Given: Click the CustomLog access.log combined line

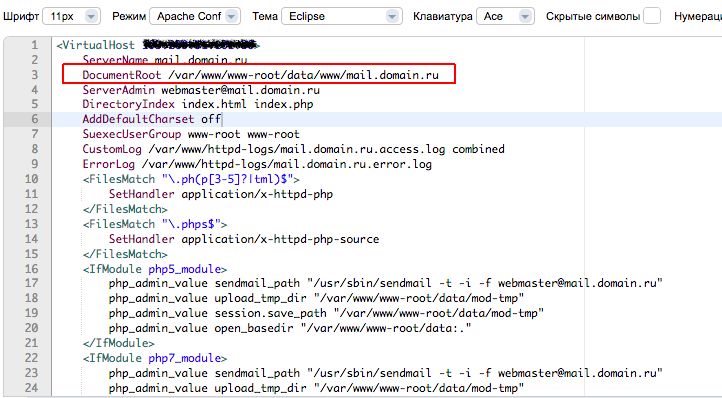Looking at the screenshot, I should (293, 149).
